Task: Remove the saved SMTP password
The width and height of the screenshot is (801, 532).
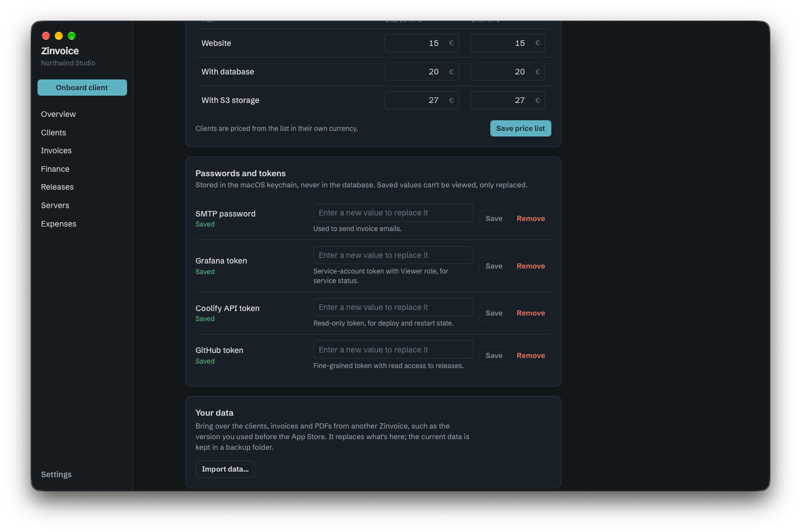Action: pos(531,218)
